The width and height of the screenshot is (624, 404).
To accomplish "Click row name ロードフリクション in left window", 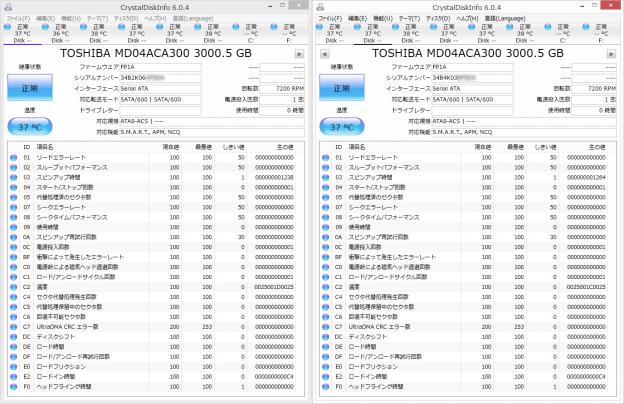I will (61, 367).
